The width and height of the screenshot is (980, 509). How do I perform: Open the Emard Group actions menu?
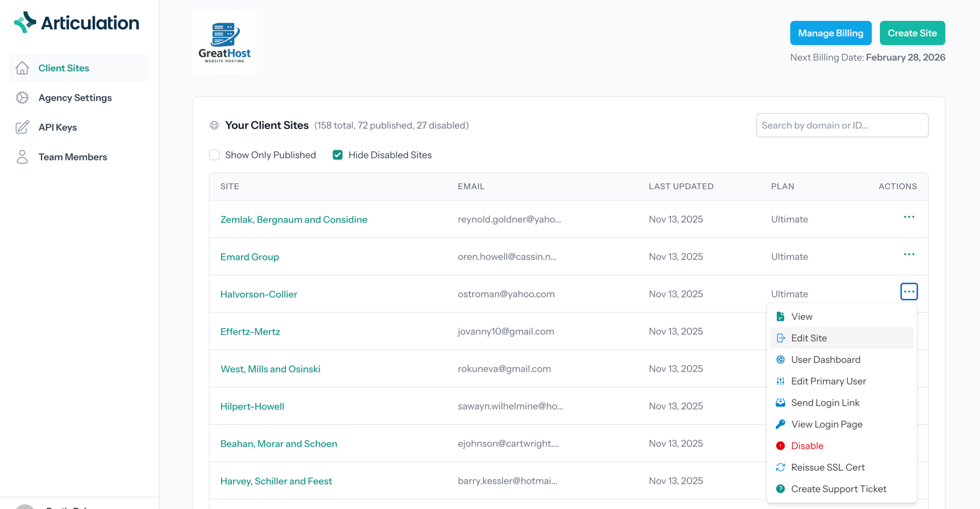point(909,254)
